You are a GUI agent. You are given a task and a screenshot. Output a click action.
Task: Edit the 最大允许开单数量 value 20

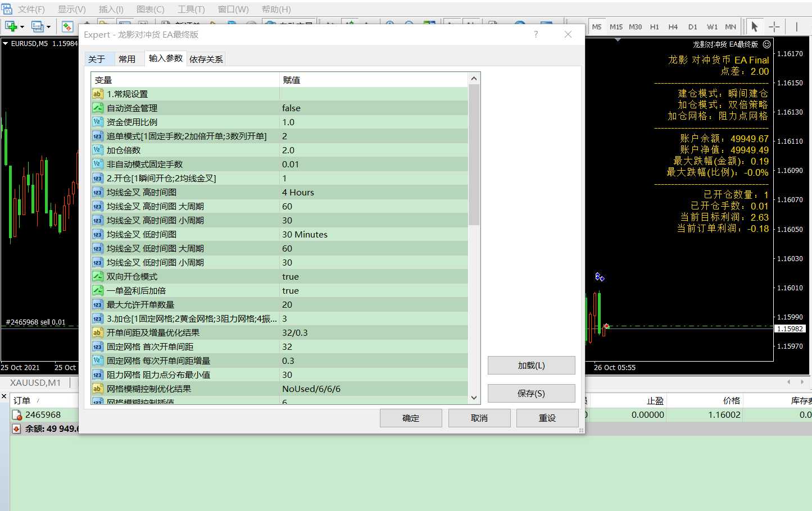pos(374,304)
